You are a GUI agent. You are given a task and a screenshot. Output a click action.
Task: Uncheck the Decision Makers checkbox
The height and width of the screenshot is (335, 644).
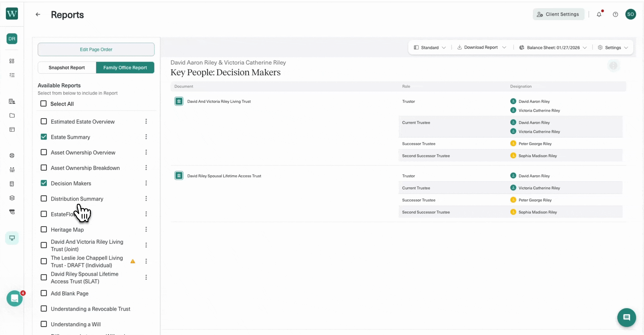[x=44, y=183]
